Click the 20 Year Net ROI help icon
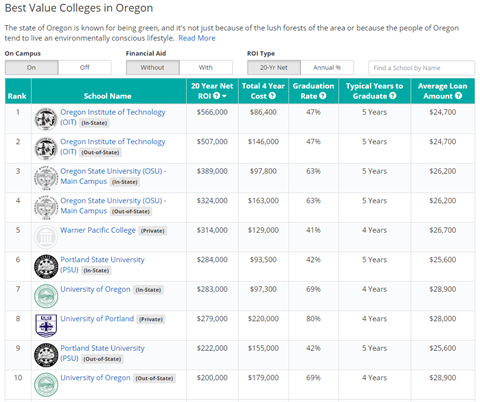480x402 pixels. (217, 96)
